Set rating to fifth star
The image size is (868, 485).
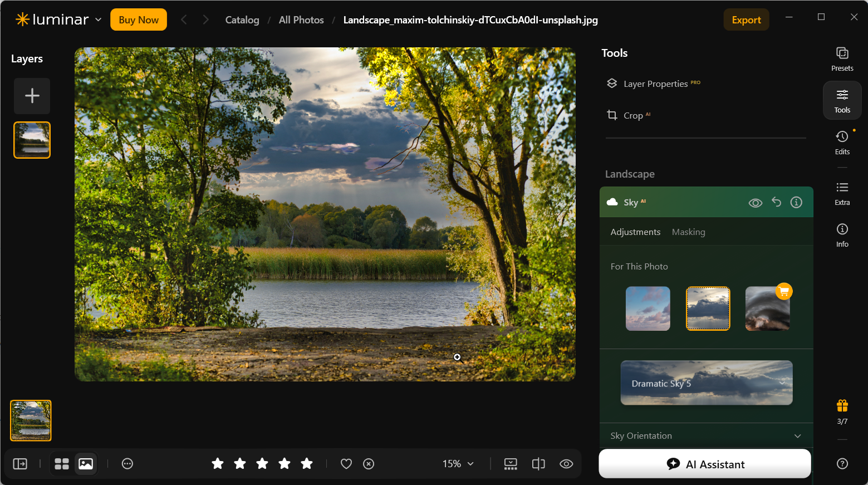click(307, 463)
